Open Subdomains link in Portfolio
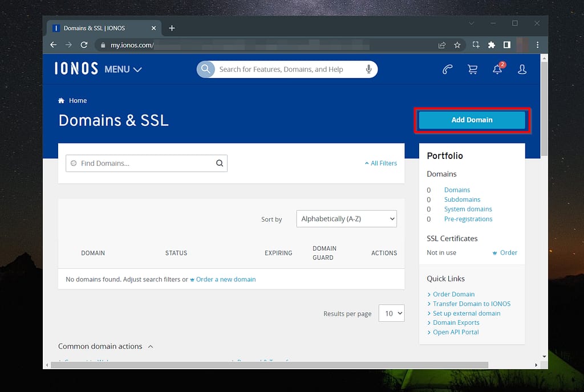 (x=462, y=199)
